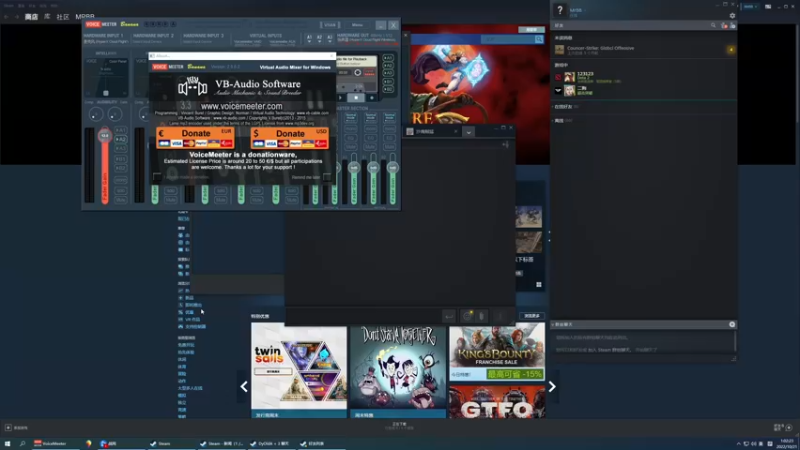Click the chat send arrow button
The width and height of the screenshot is (800, 450).
[x=448, y=316]
